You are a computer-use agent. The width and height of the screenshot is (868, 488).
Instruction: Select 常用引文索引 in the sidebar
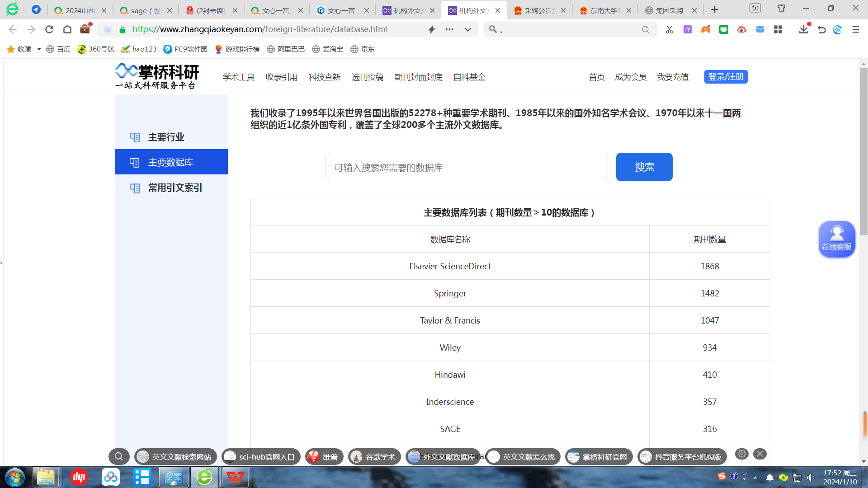click(171, 188)
